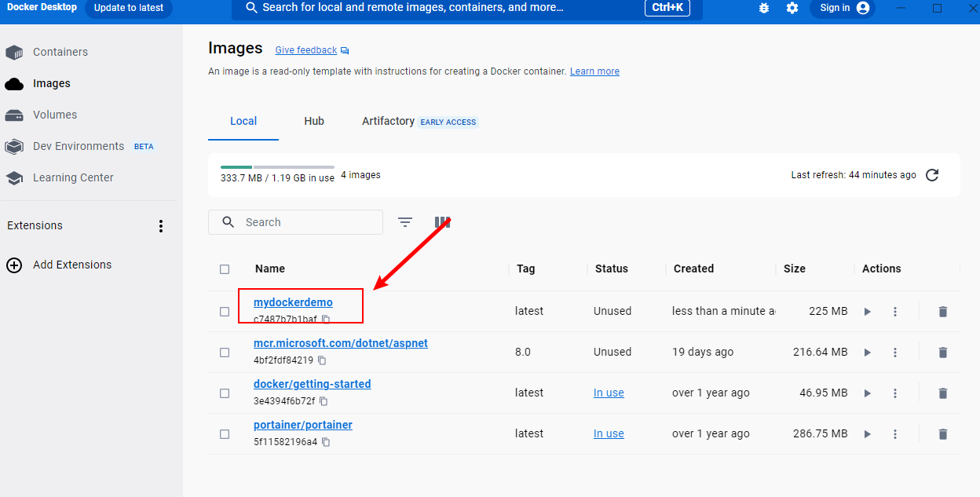This screenshot has width=980, height=497.
Task: Run the docker/getting-started image
Action: pos(868,393)
